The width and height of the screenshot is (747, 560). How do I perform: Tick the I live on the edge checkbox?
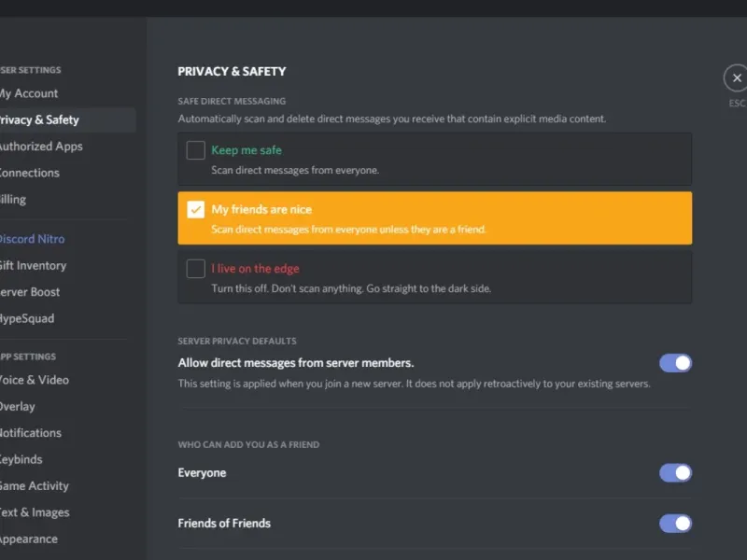pyautogui.click(x=195, y=269)
